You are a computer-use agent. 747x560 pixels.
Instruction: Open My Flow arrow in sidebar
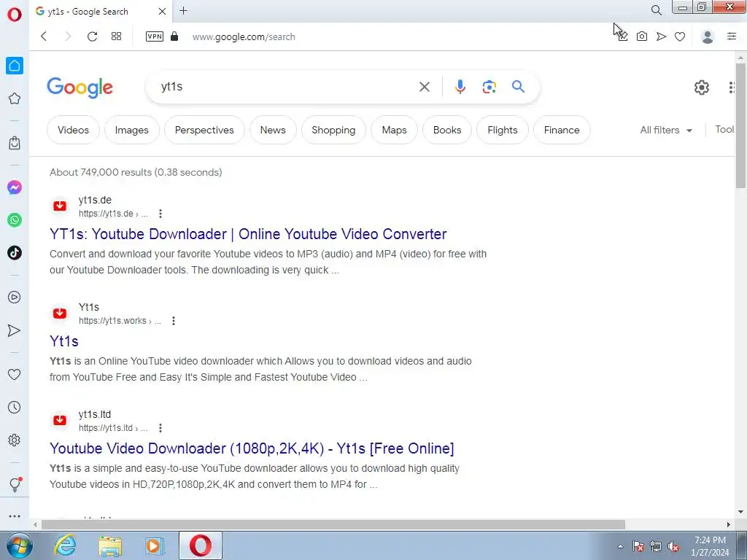click(x=15, y=330)
